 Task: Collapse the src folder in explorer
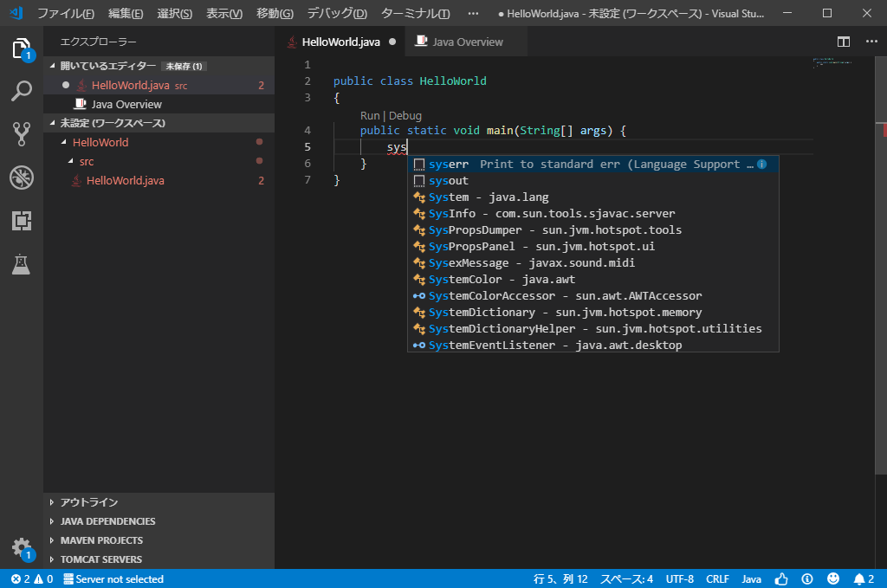[x=86, y=162]
